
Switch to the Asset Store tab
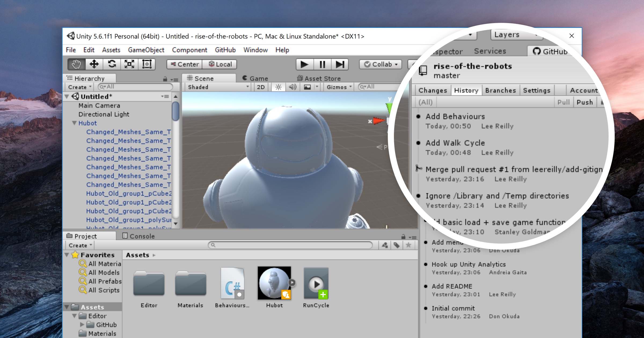pos(319,78)
